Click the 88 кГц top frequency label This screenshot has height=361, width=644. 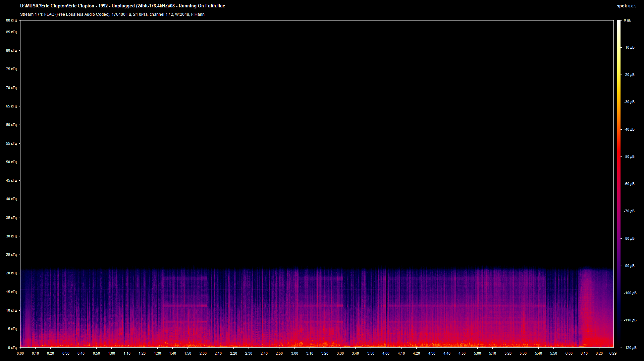click(11, 20)
